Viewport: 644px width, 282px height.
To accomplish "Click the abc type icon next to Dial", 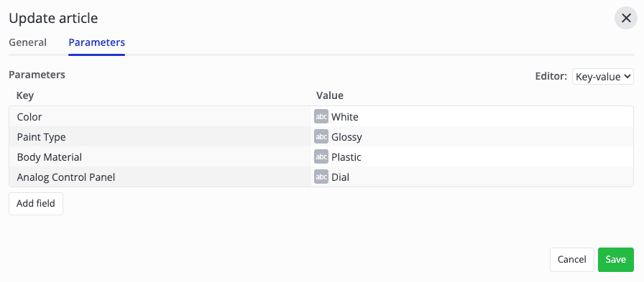I will [x=321, y=177].
